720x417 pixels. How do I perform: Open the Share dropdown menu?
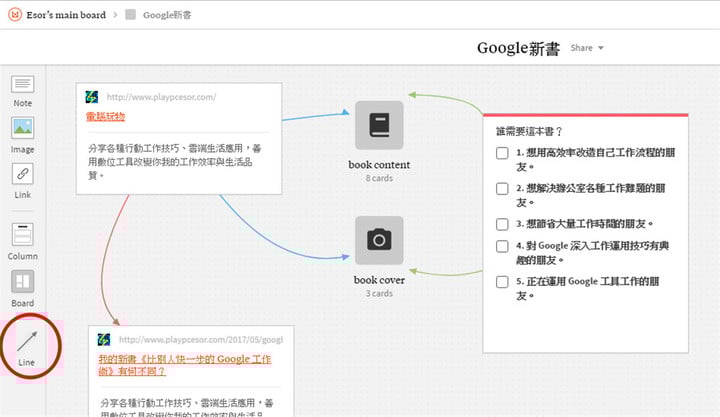587,48
